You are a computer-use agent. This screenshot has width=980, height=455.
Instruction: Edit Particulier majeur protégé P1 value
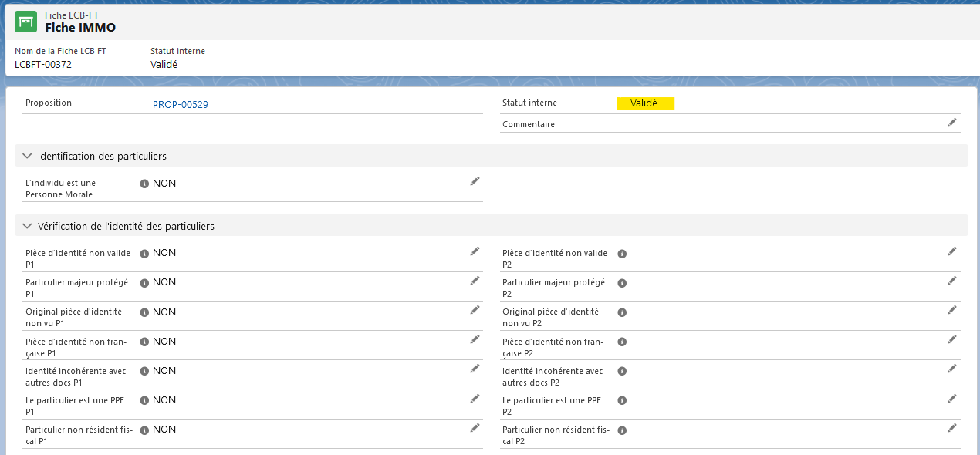pos(475,281)
